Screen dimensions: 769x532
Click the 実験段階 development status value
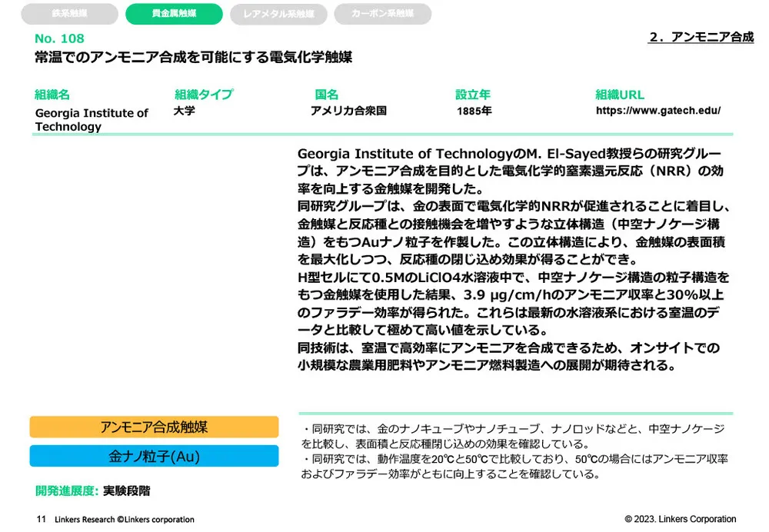coord(127,490)
